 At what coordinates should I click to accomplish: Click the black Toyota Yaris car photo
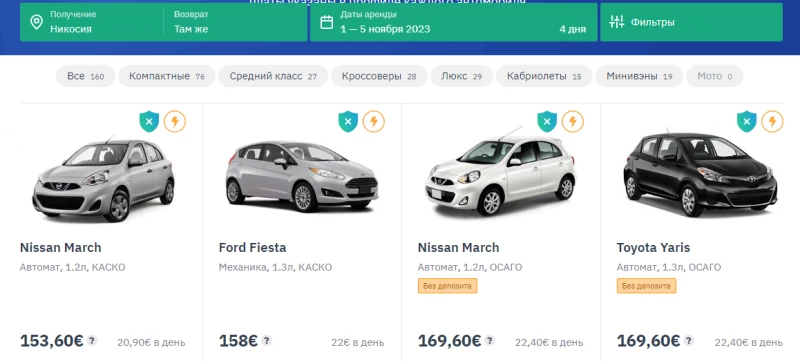[x=700, y=173]
